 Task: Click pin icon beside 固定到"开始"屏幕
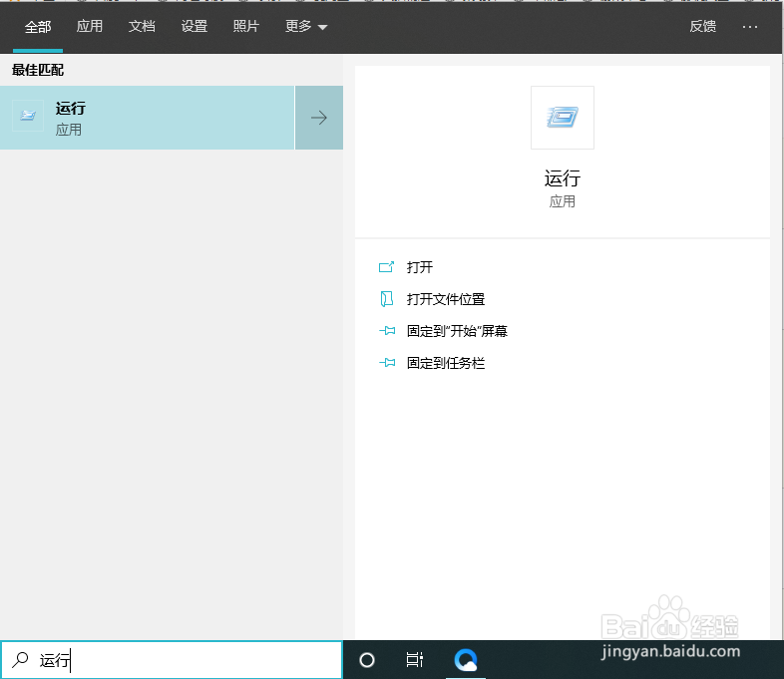click(387, 331)
